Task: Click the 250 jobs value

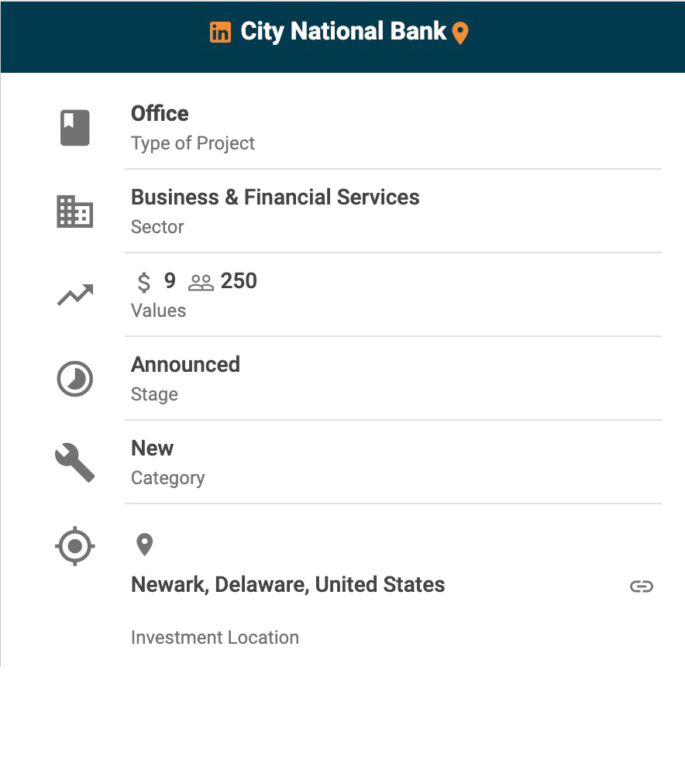Action: [239, 281]
